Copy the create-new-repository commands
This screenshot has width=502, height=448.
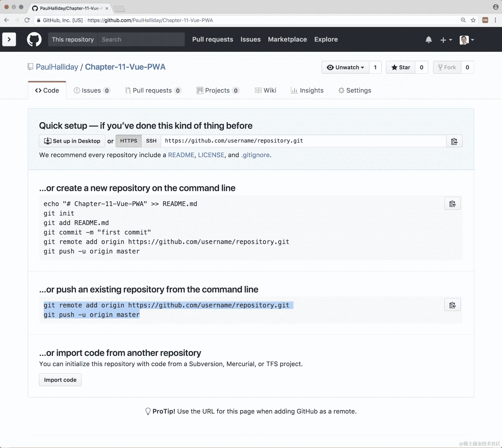pos(452,204)
